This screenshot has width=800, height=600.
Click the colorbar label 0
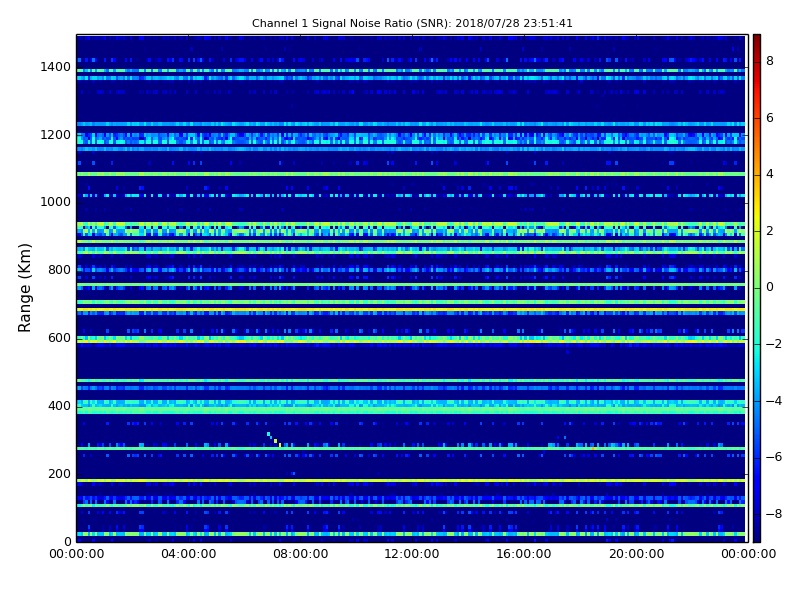click(770, 287)
